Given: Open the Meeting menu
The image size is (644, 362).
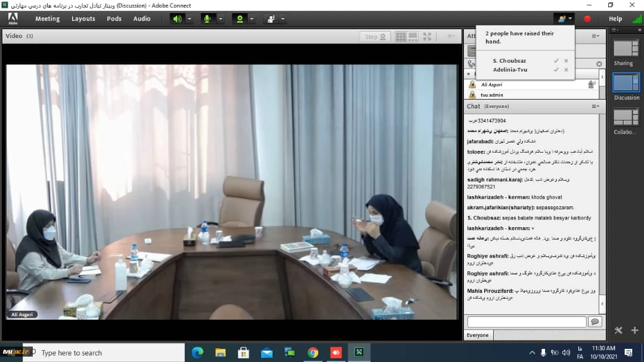Looking at the screenshot, I should pos(47,18).
